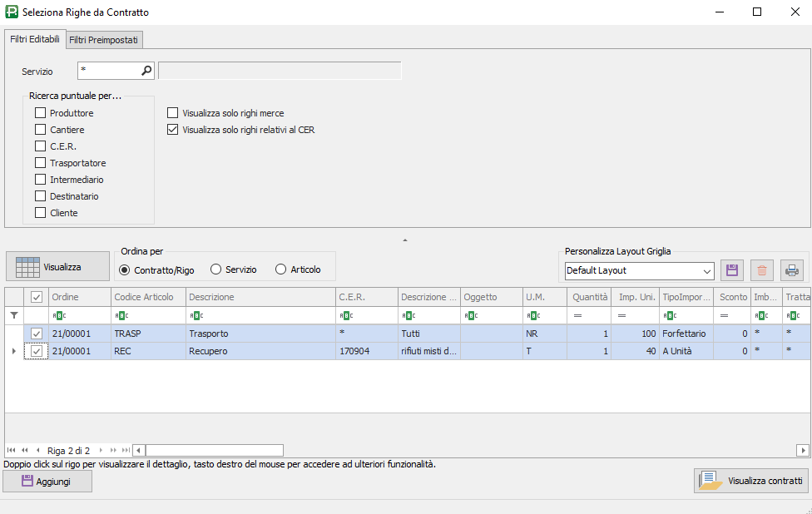Delete layout using the trash icon

[762, 270]
